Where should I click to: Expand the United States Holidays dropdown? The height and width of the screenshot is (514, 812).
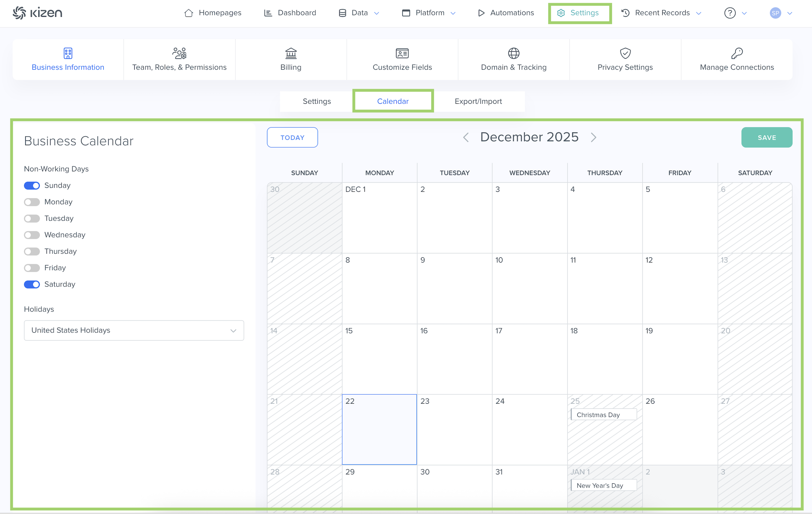tap(134, 331)
